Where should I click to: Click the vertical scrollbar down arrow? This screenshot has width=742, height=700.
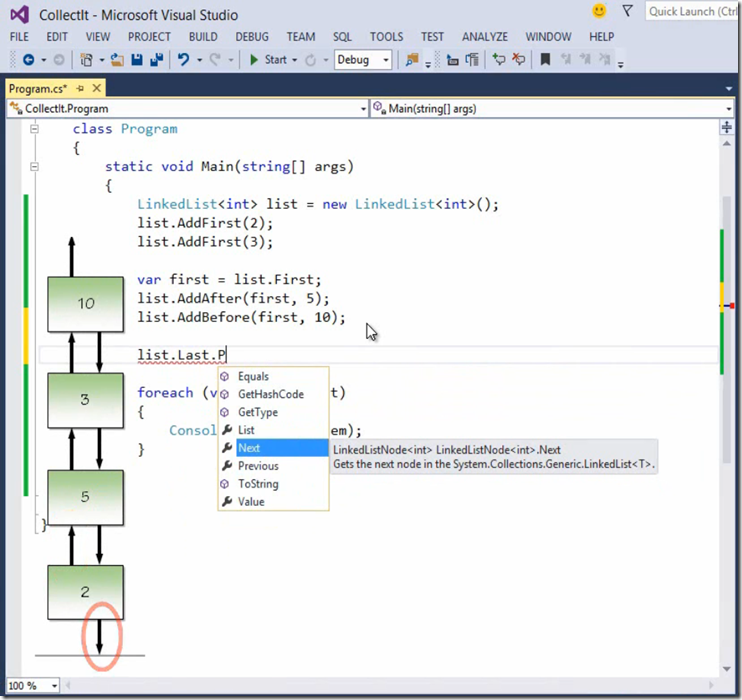726,669
